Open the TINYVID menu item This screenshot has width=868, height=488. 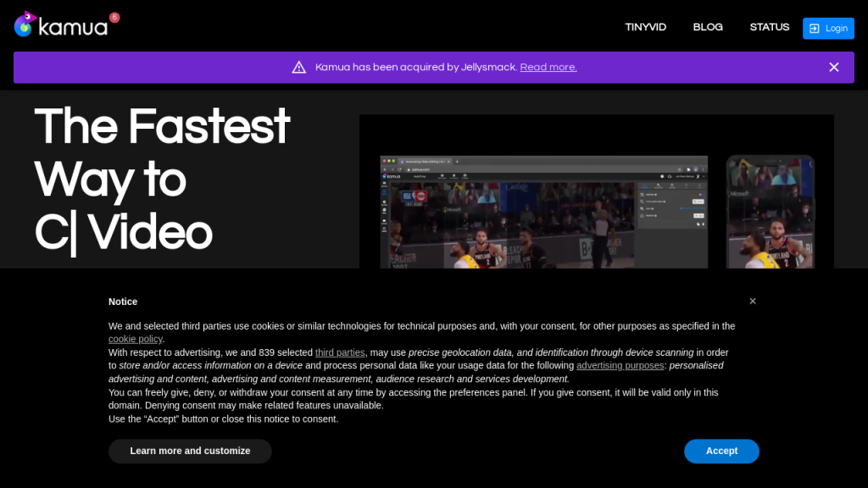(x=645, y=27)
